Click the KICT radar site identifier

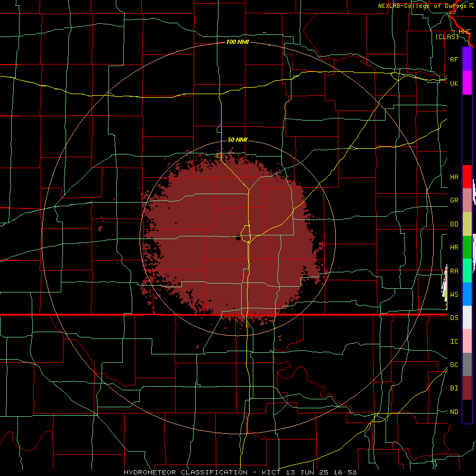[x=272, y=472]
